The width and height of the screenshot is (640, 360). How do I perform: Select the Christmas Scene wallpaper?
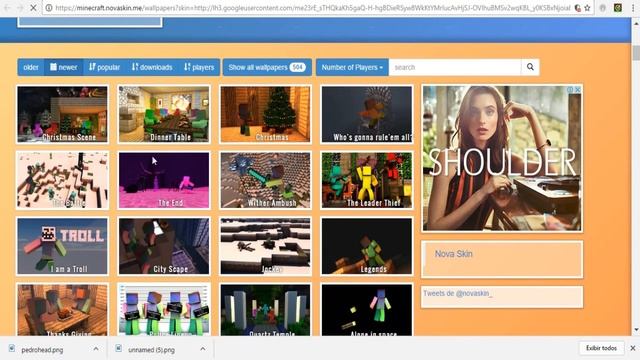(62, 114)
